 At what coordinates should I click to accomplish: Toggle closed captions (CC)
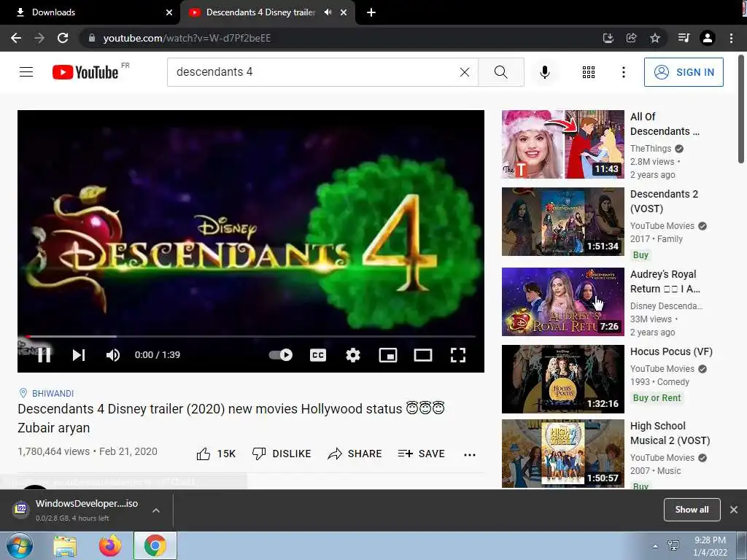point(318,355)
